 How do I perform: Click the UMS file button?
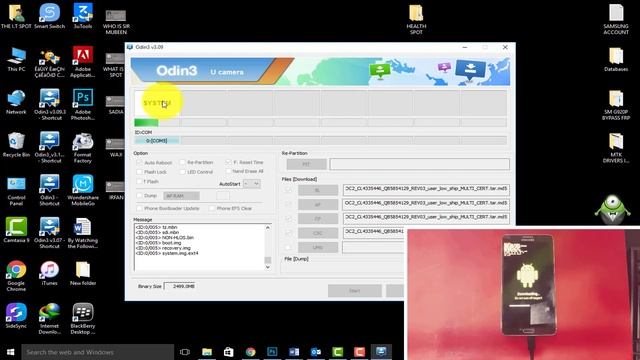coord(318,247)
